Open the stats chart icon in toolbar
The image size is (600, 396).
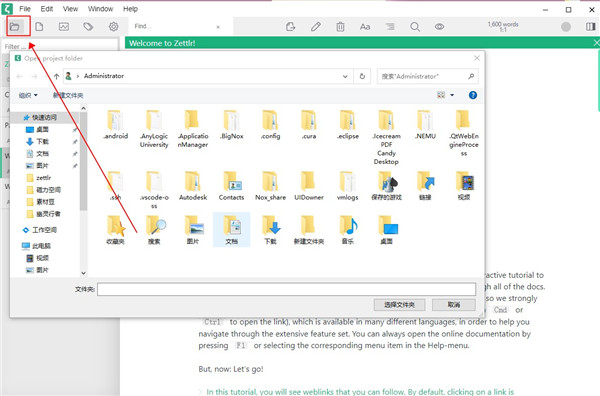(64, 26)
